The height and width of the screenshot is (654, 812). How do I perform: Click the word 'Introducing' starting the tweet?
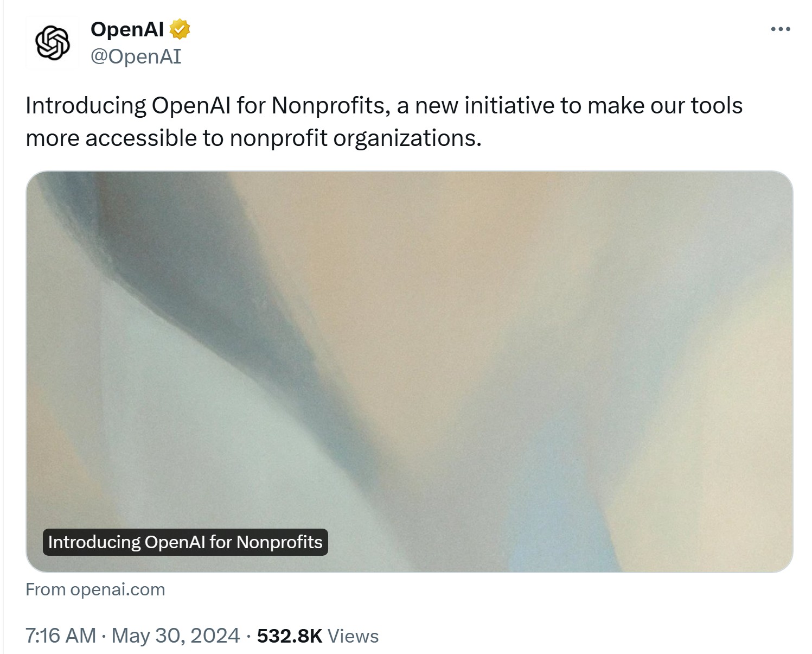point(86,106)
